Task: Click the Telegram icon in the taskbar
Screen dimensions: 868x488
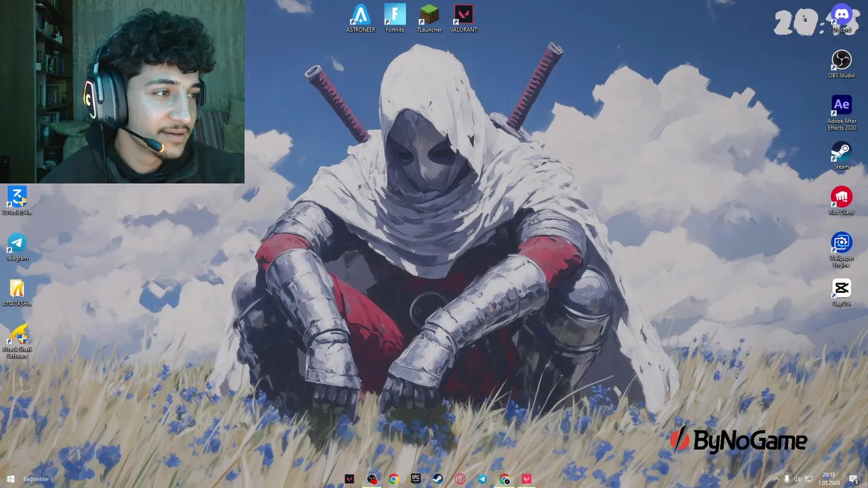Action: tap(482, 479)
